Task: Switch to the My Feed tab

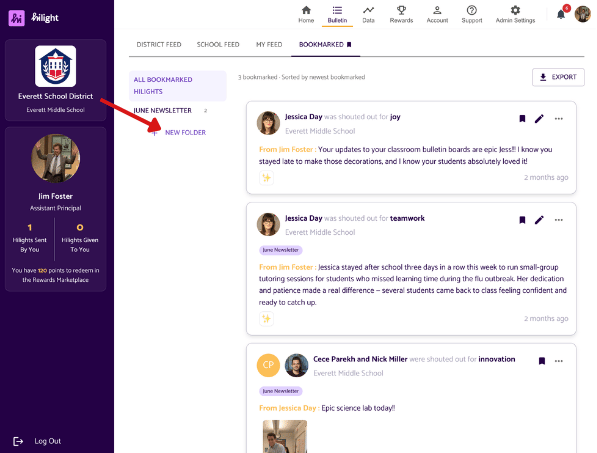Action: tap(269, 45)
